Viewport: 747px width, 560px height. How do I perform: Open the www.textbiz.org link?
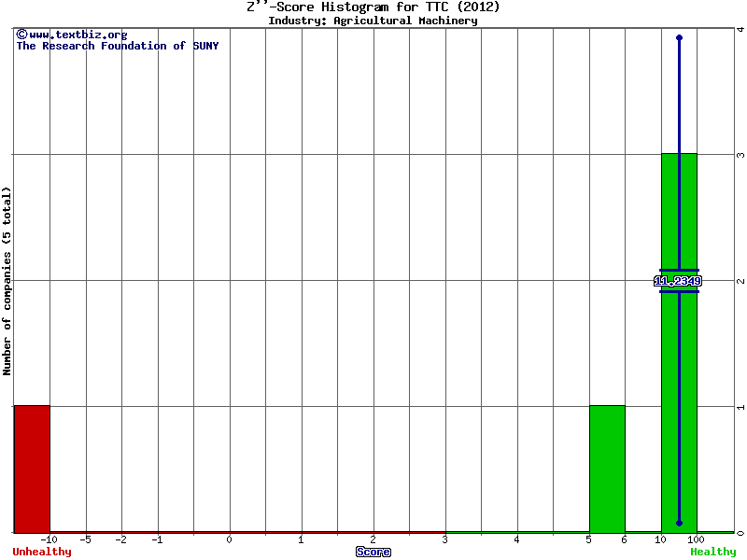[78, 35]
